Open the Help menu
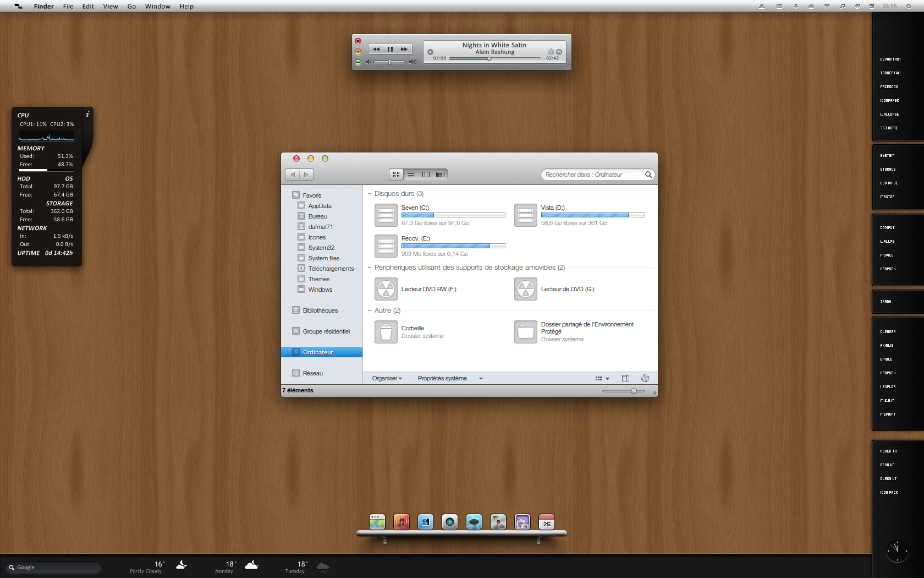924x578 pixels. pos(186,7)
